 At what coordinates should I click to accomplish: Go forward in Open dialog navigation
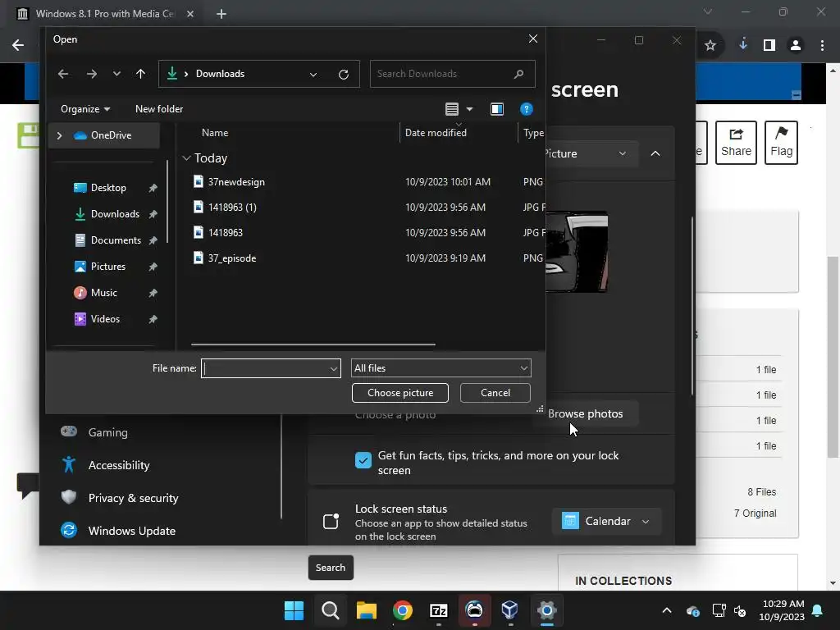click(x=92, y=74)
